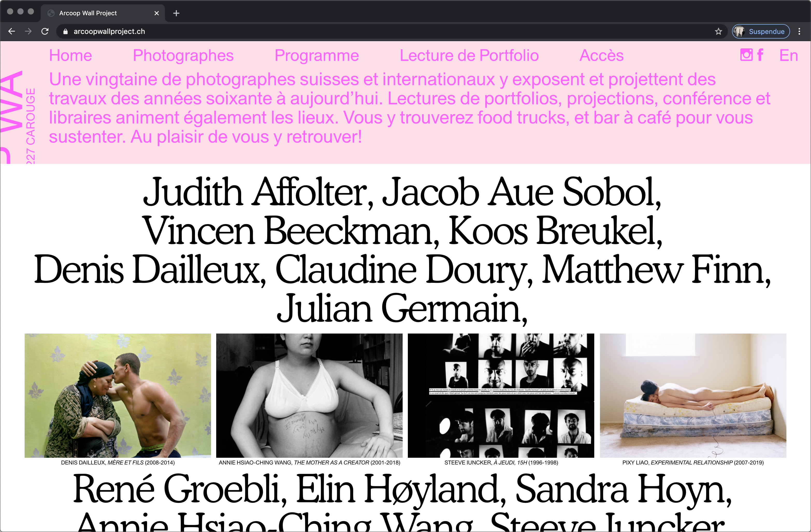Open the Accès page
Viewport: 811px width, 532px height.
[x=602, y=56]
